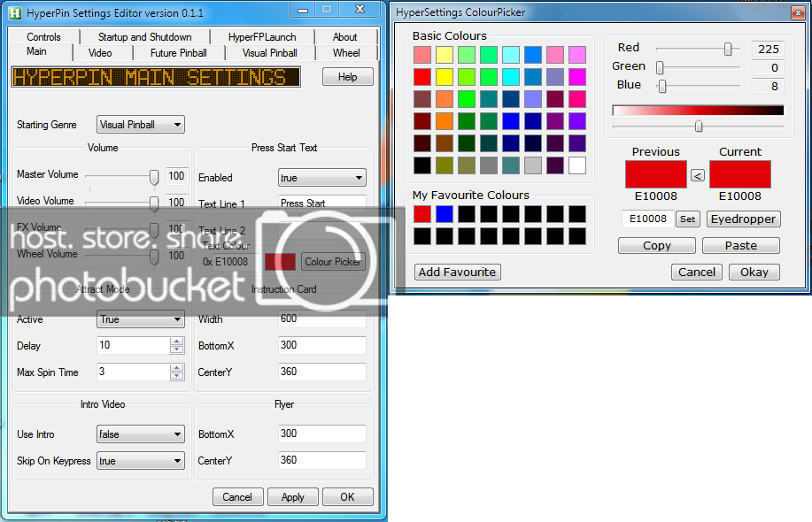Click the HyperPin app icon in title bar
812x522 pixels.
(15, 13)
